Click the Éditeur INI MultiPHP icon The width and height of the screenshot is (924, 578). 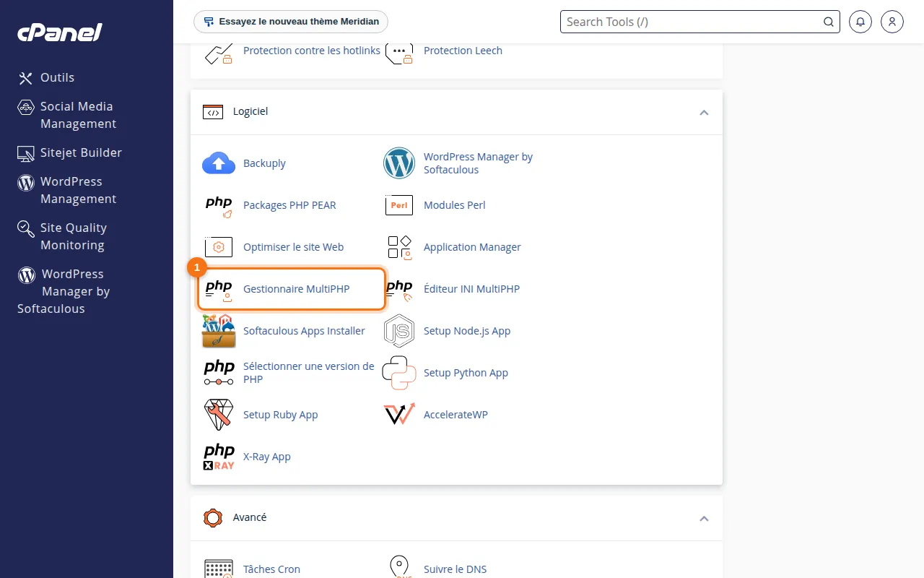(x=399, y=290)
